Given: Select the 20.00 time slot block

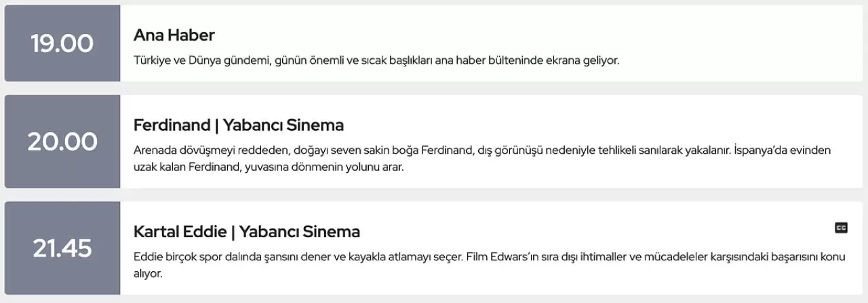Looking at the screenshot, I should click(x=62, y=142).
